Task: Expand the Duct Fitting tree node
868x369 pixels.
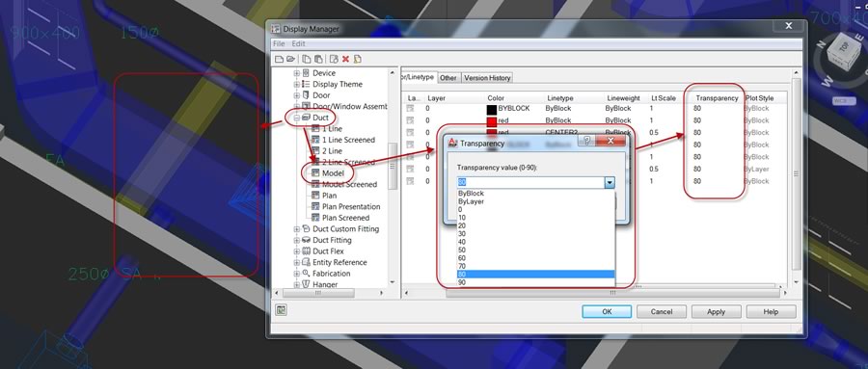Action: (297, 240)
